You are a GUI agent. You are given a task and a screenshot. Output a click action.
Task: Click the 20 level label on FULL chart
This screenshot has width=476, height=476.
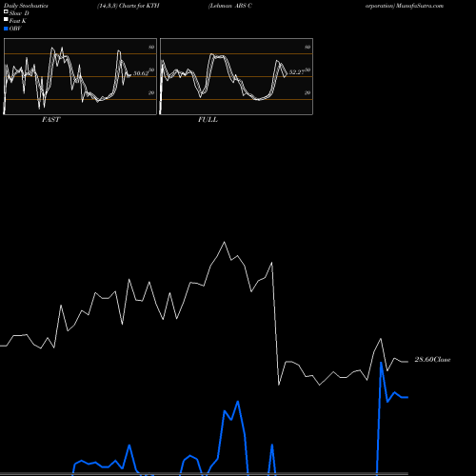[307, 92]
